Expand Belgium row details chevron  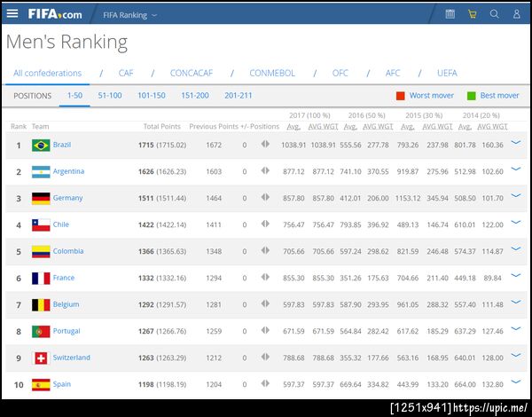click(516, 302)
